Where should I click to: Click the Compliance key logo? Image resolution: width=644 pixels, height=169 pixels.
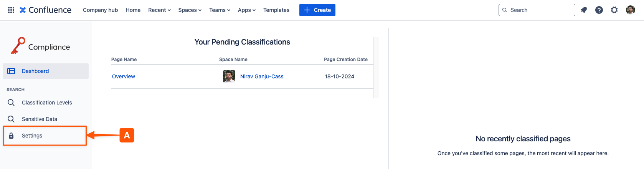[x=18, y=46]
